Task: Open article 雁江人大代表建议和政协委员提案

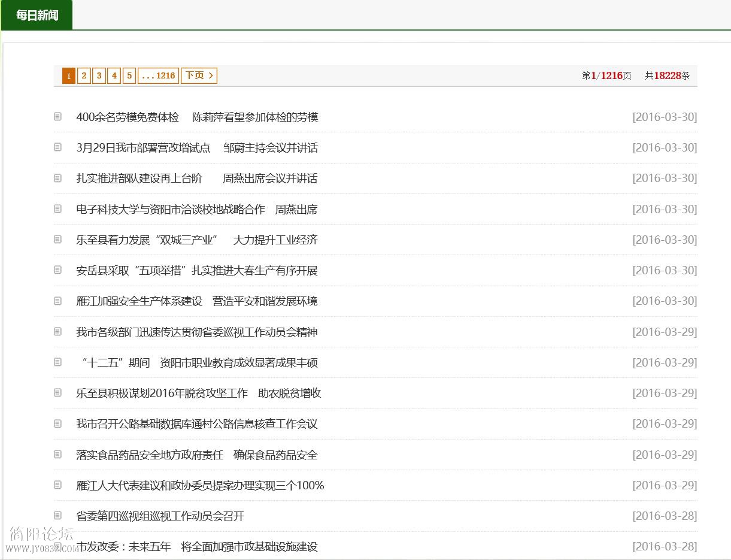Action: click(200, 486)
